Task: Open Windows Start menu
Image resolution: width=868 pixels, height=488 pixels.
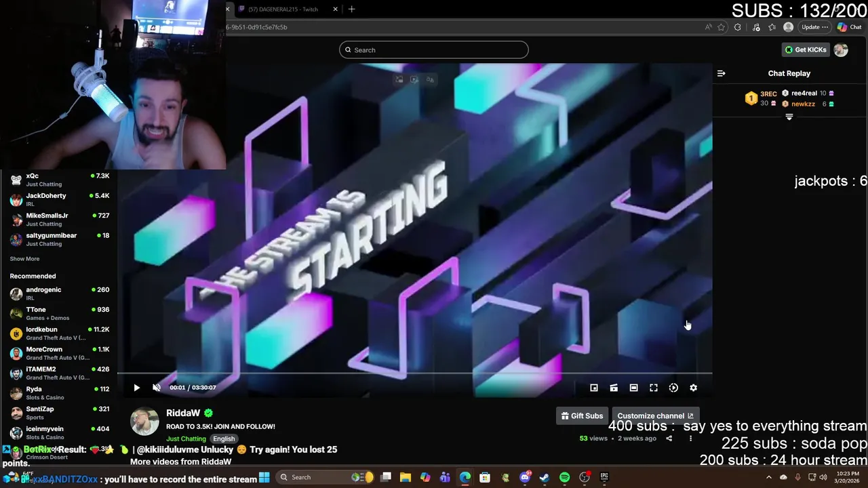Action: coord(264,477)
